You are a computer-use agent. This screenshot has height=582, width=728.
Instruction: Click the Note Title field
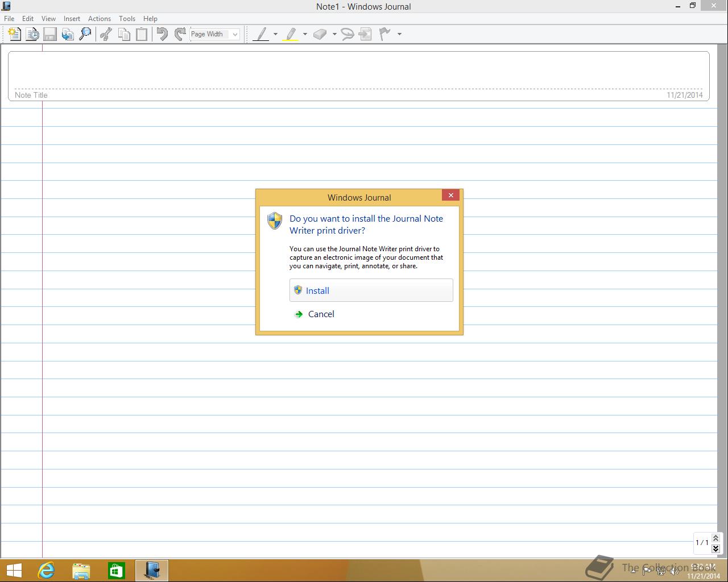358,76
